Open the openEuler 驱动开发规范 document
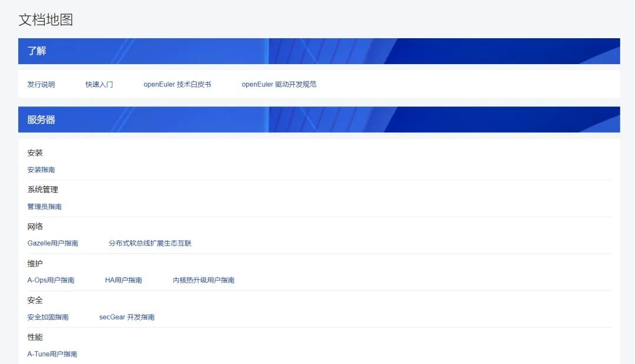The width and height of the screenshot is (635, 364). tap(279, 84)
